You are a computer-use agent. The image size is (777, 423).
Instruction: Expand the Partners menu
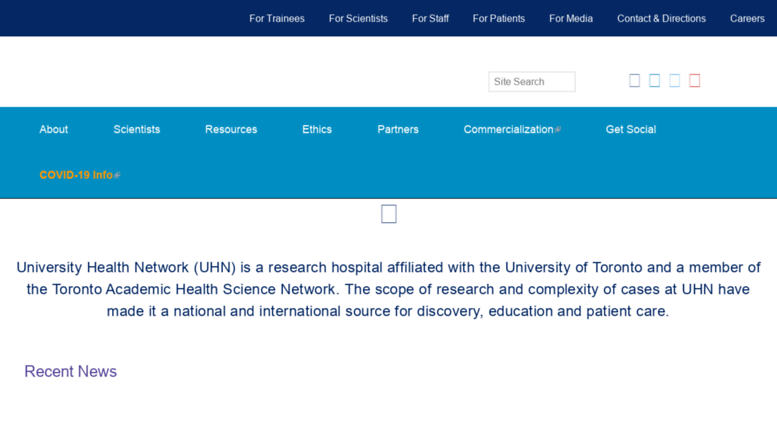(398, 129)
